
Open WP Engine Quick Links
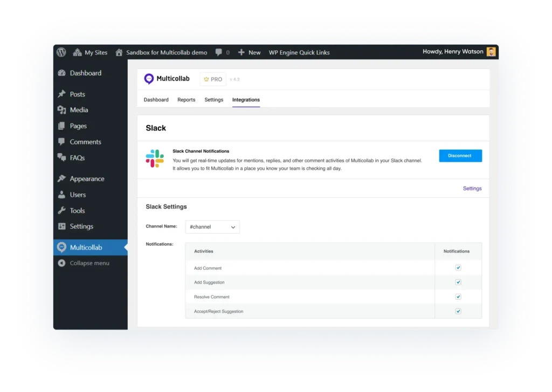(299, 52)
